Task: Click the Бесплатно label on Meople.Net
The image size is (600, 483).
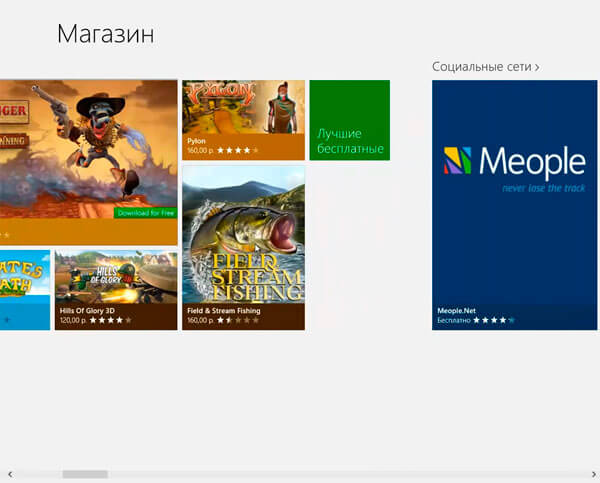Action: 454,320
